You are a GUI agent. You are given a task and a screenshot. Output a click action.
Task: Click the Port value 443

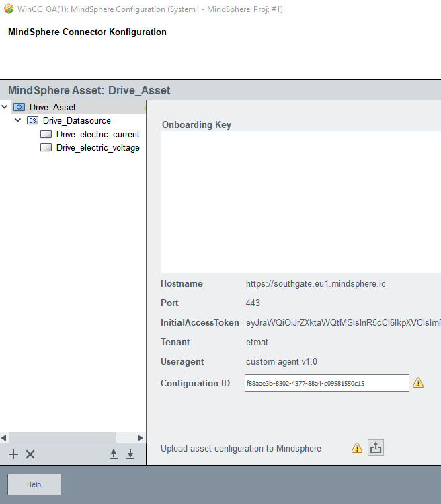tap(253, 303)
